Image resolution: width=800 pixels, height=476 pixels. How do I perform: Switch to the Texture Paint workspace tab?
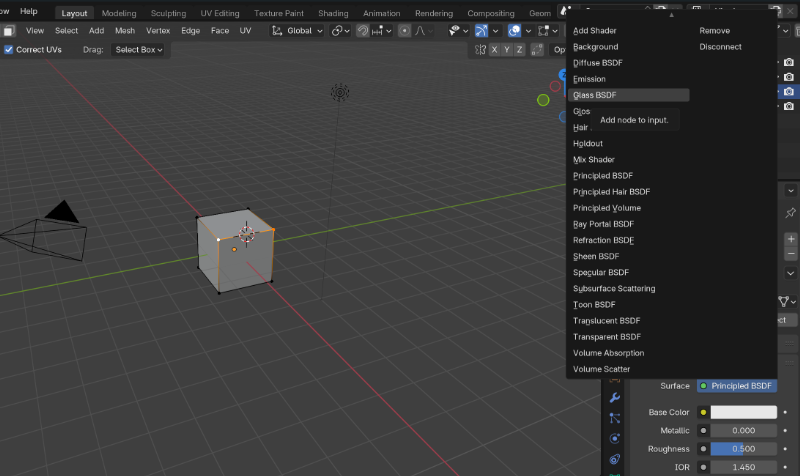pos(279,13)
